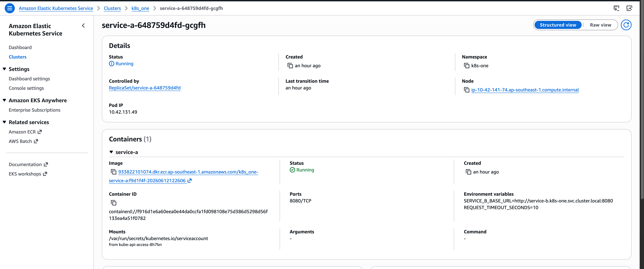The image size is (644, 269).
Task: Refresh the pod details page
Action: [x=626, y=25]
